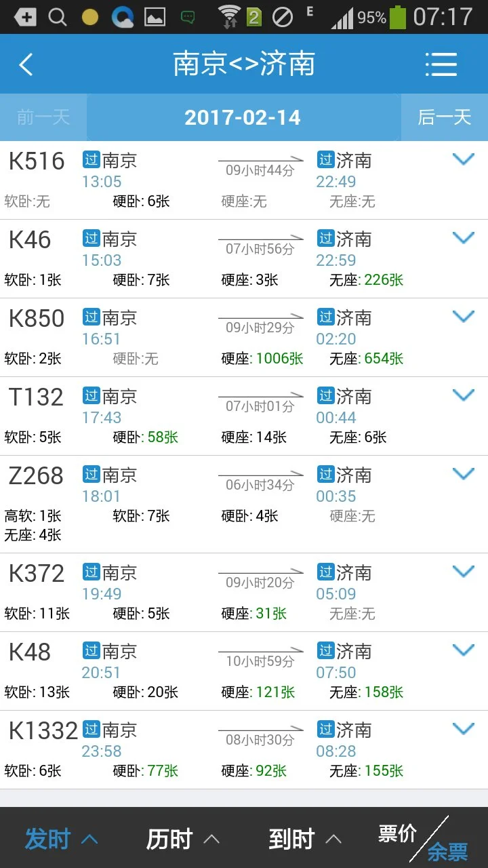Expand details for train K516
Viewport: 488px width, 868px height.
[x=464, y=159]
